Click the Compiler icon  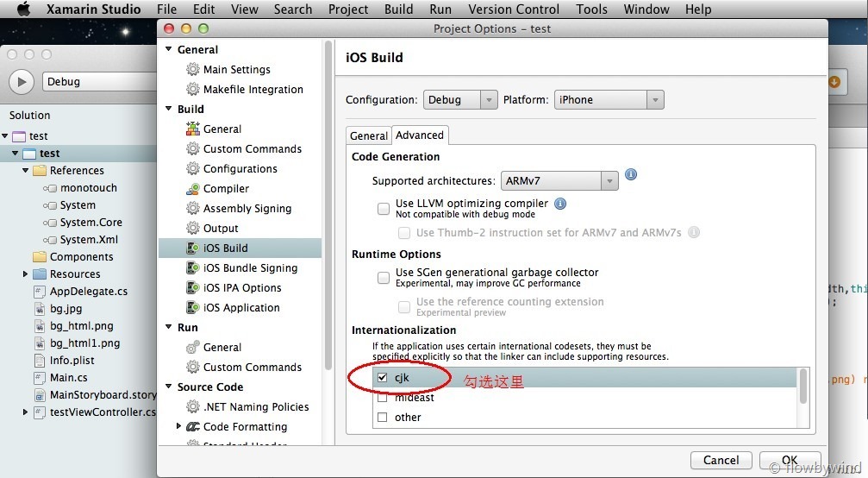pyautogui.click(x=192, y=189)
